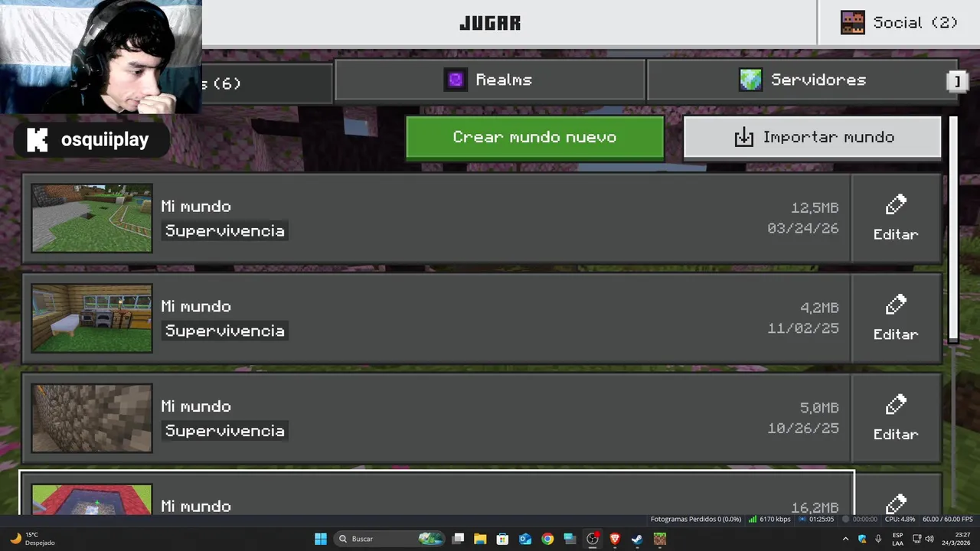This screenshot has width=980, height=551.
Task: Click the Servidores globe icon
Action: point(750,80)
